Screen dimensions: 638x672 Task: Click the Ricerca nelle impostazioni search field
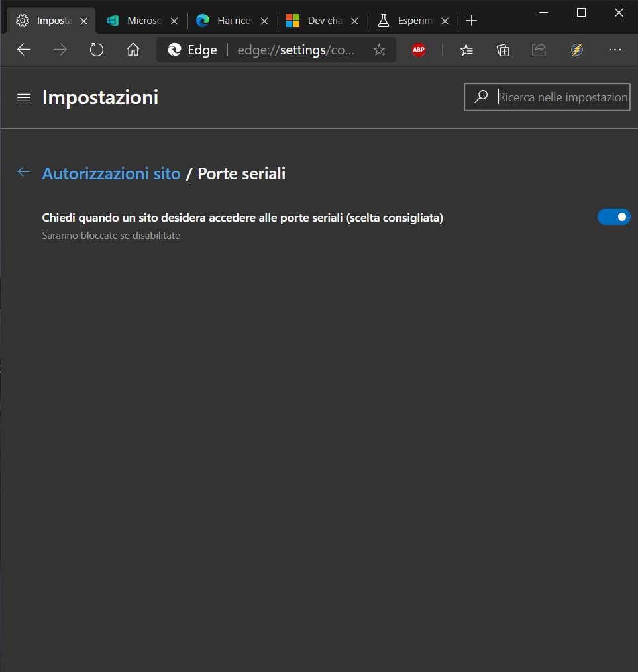pyautogui.click(x=547, y=97)
